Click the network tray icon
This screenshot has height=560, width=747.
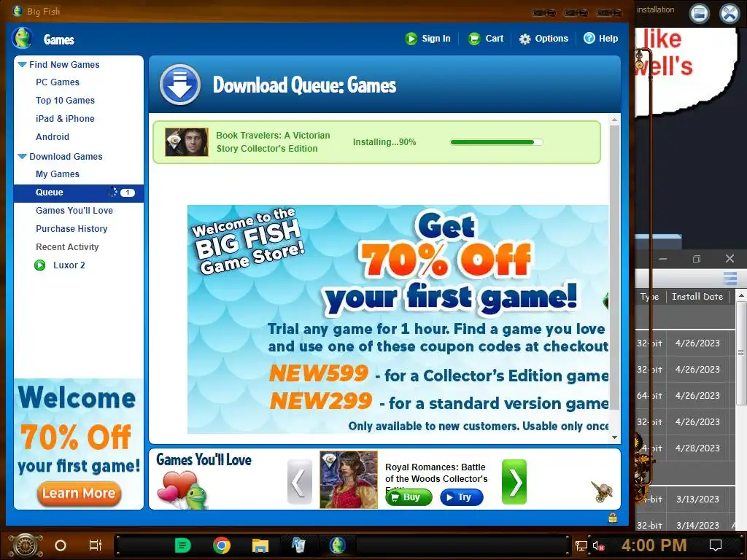pyautogui.click(x=581, y=545)
